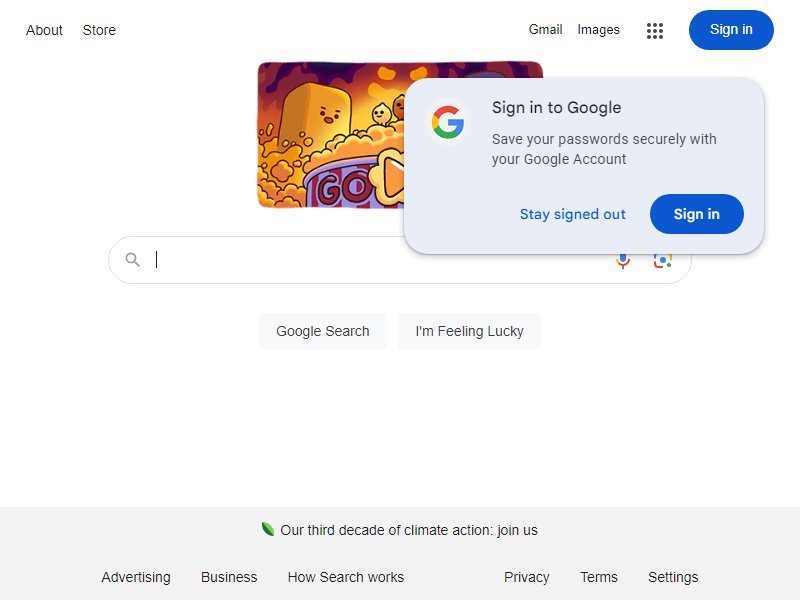Click the voice search microphone icon
The height and width of the screenshot is (600, 800).
point(623,261)
